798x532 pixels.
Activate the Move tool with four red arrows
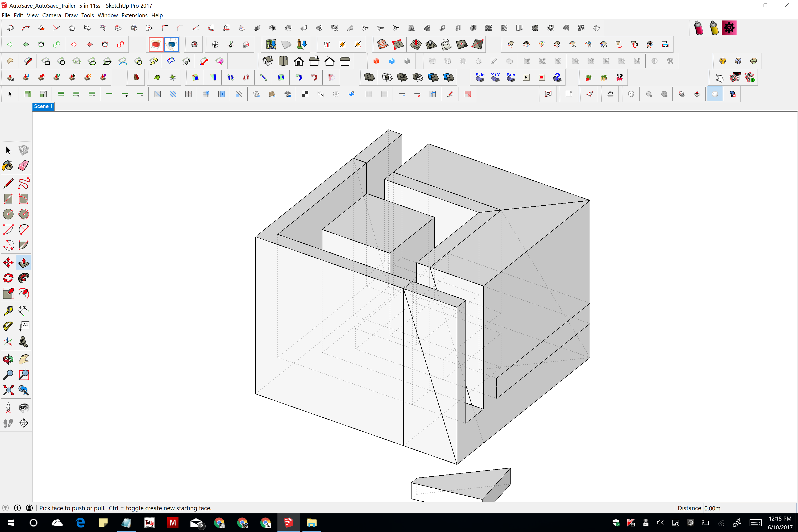8,263
